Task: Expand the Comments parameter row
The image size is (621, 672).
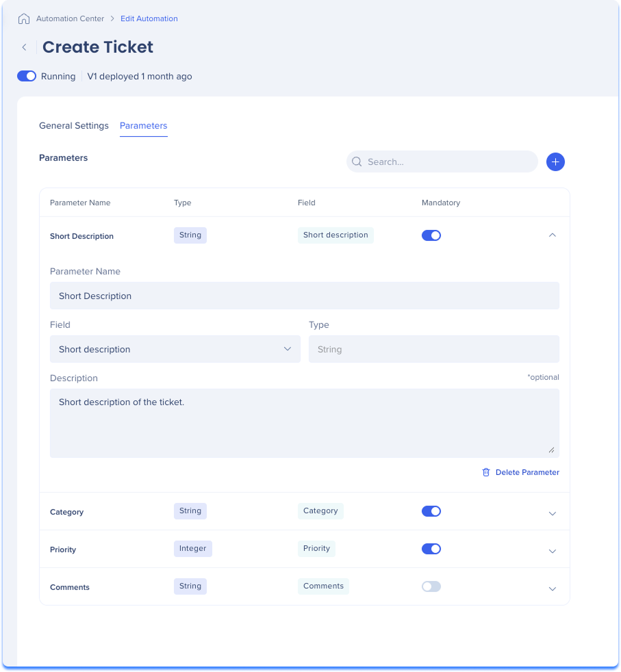Action: (553, 589)
